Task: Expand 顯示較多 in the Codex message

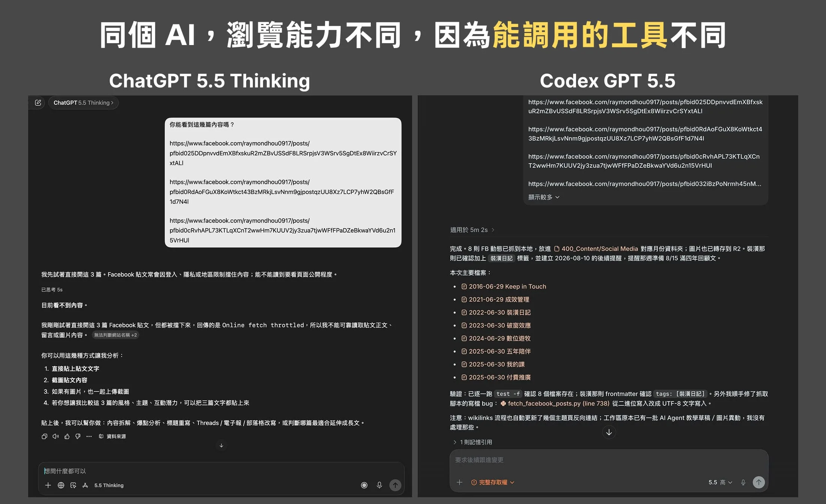Action: point(544,197)
